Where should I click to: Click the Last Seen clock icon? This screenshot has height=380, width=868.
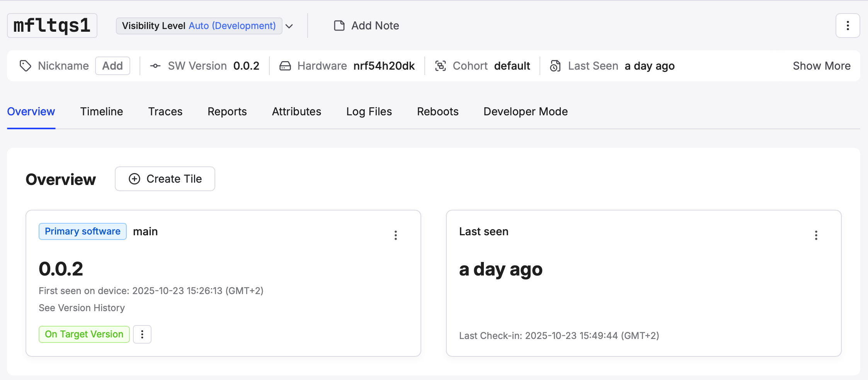click(555, 66)
